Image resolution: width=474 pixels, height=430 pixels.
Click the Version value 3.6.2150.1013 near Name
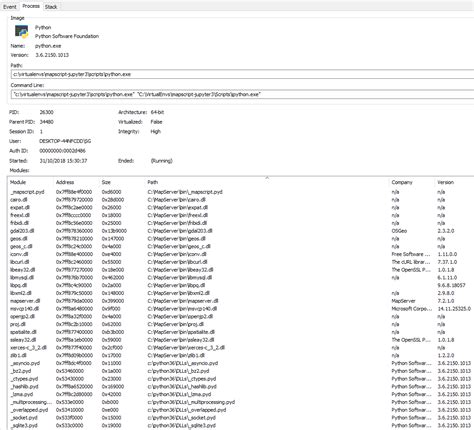pyautogui.click(x=52, y=55)
